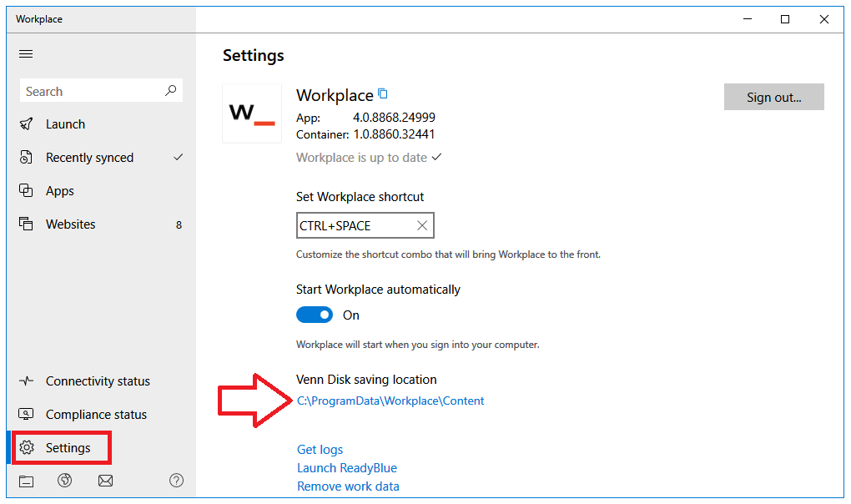Close the Workplace window
The image size is (851, 504).
[823, 19]
